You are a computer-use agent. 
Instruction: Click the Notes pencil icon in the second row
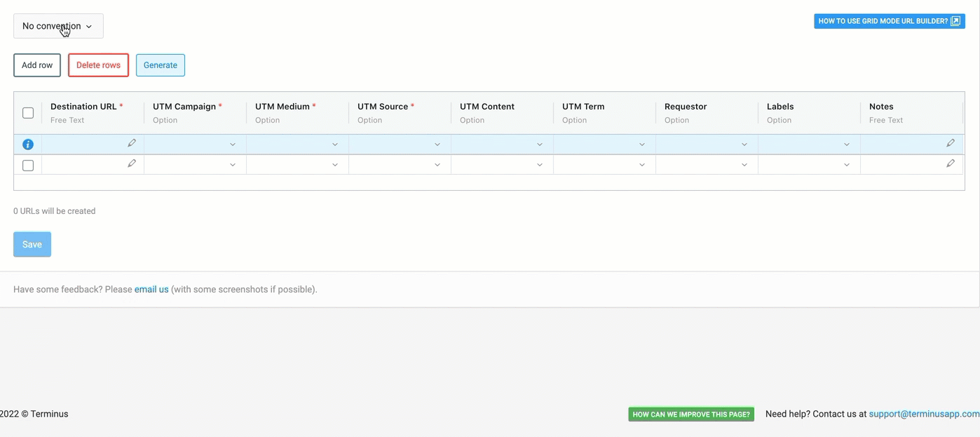[x=951, y=163]
